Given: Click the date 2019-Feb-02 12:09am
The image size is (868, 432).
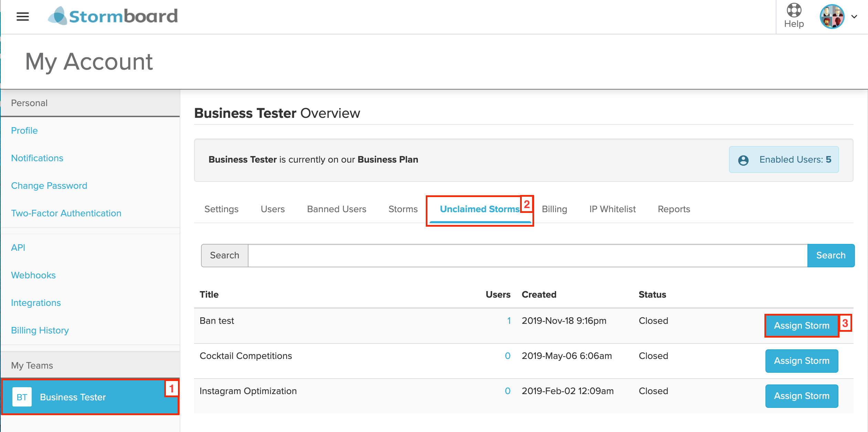Looking at the screenshot, I should (568, 391).
